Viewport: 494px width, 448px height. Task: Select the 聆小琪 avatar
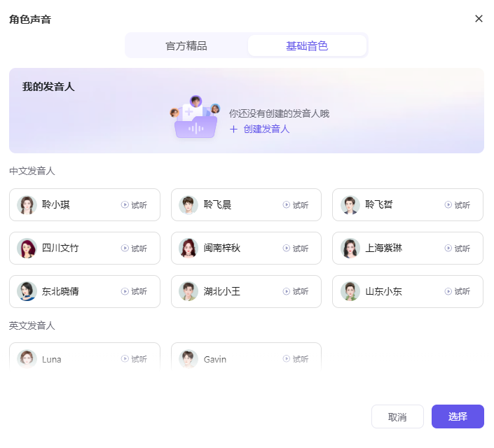click(27, 205)
